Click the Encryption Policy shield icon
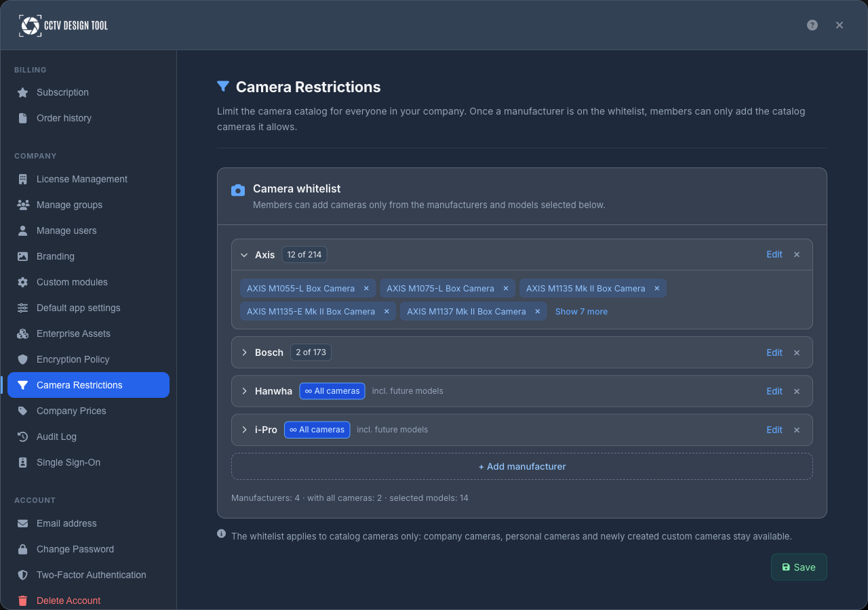Viewport: 868px width, 610px height. pos(23,359)
